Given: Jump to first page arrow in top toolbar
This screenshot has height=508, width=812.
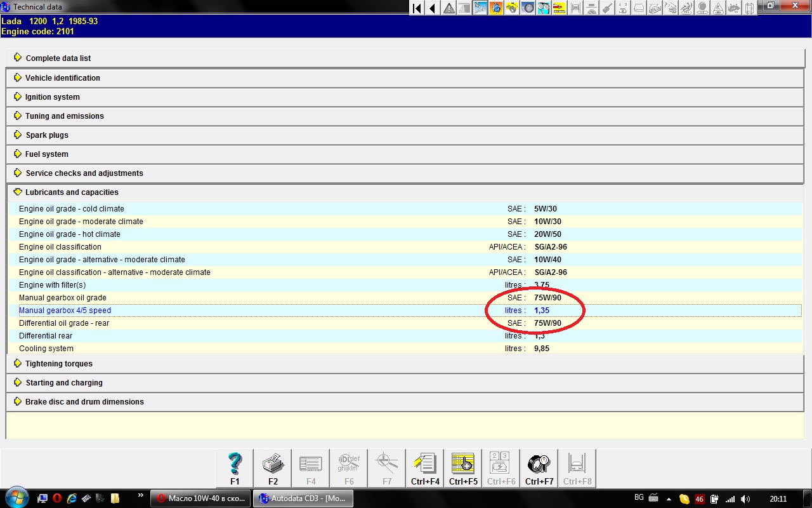Looking at the screenshot, I should point(417,8).
